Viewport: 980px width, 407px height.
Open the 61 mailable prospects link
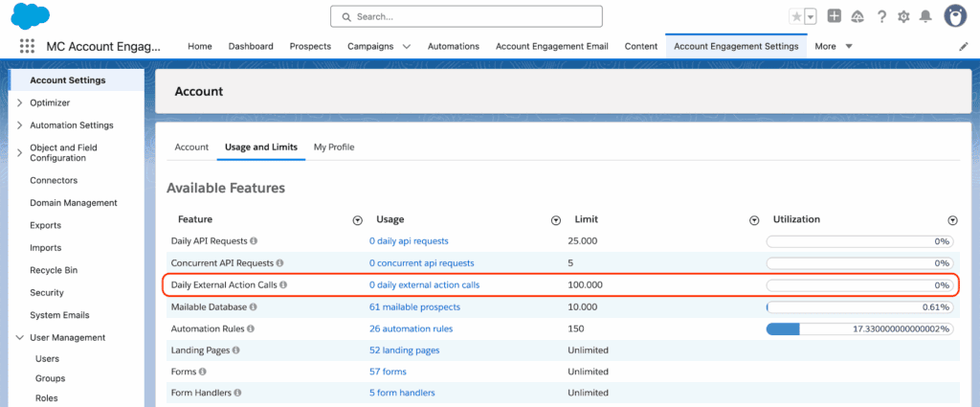click(414, 307)
